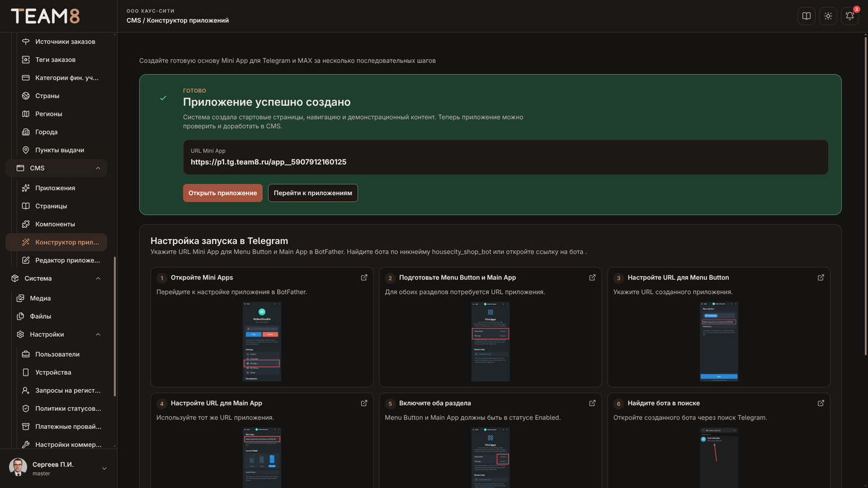Open screenshot in Настройте URL для Menu Button card
The width and height of the screenshot is (868, 488).
pyautogui.click(x=719, y=342)
